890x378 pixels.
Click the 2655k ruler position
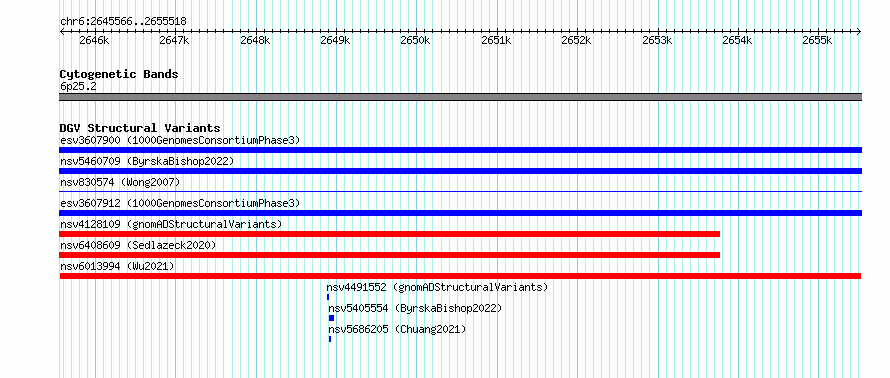click(818, 40)
